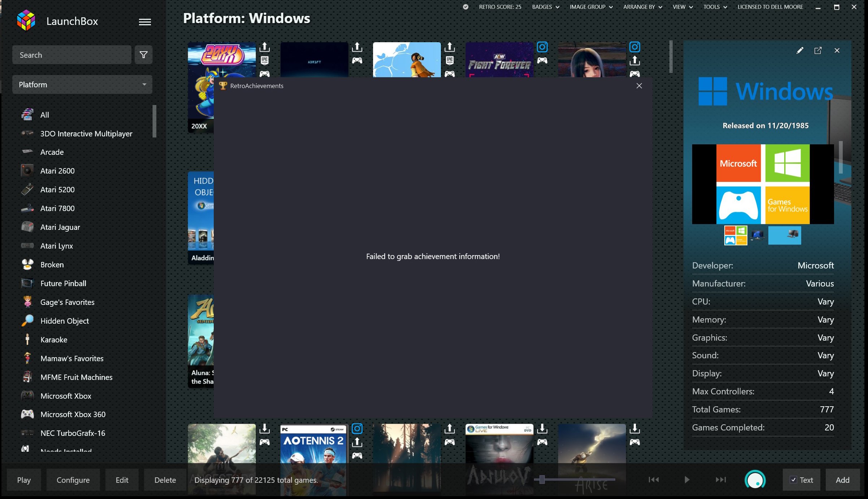
Task: Click the next track button
Action: [x=721, y=480]
